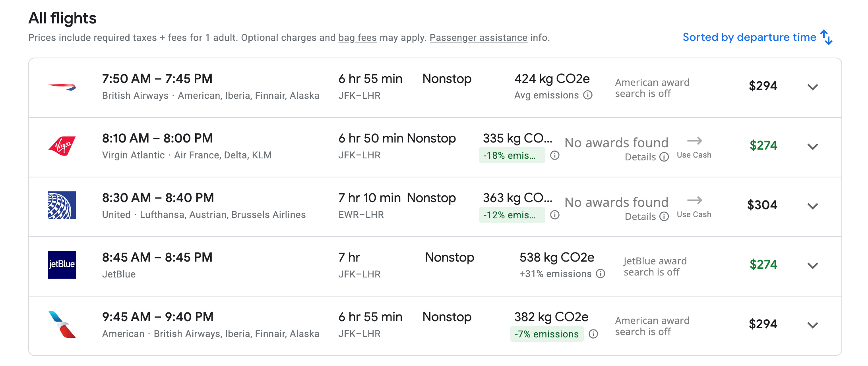Expand details for the 7:50 AM British Airways flight
Viewport: 868px width, 366px height.
click(x=813, y=87)
